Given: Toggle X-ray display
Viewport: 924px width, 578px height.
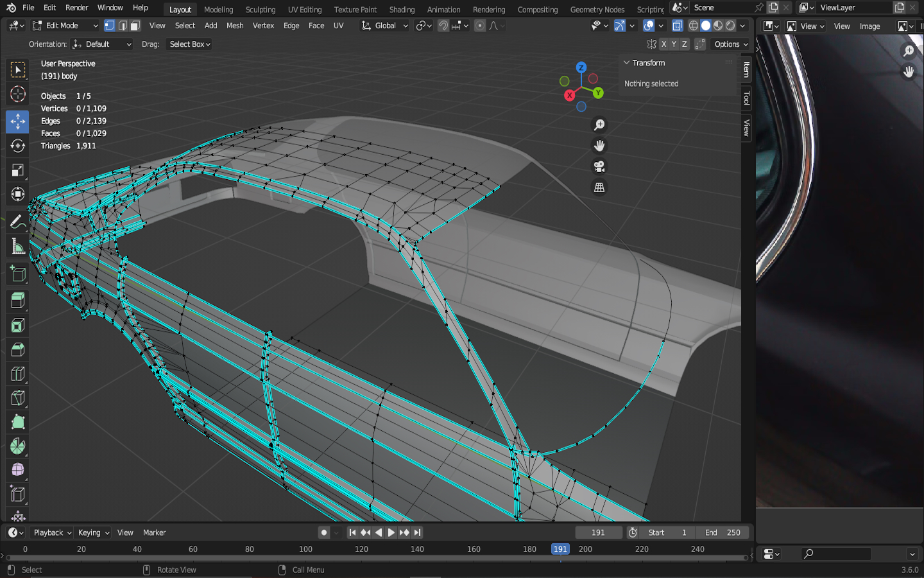Looking at the screenshot, I should 677,26.
